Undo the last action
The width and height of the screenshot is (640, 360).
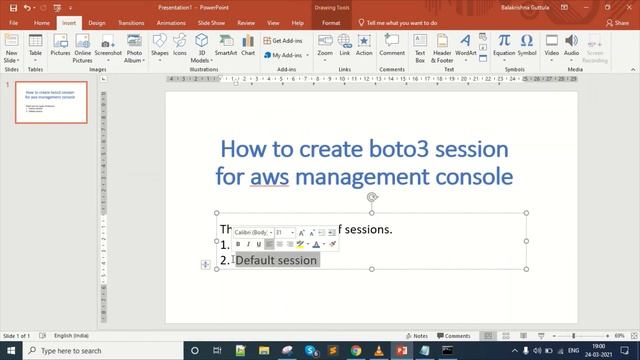click(27, 8)
